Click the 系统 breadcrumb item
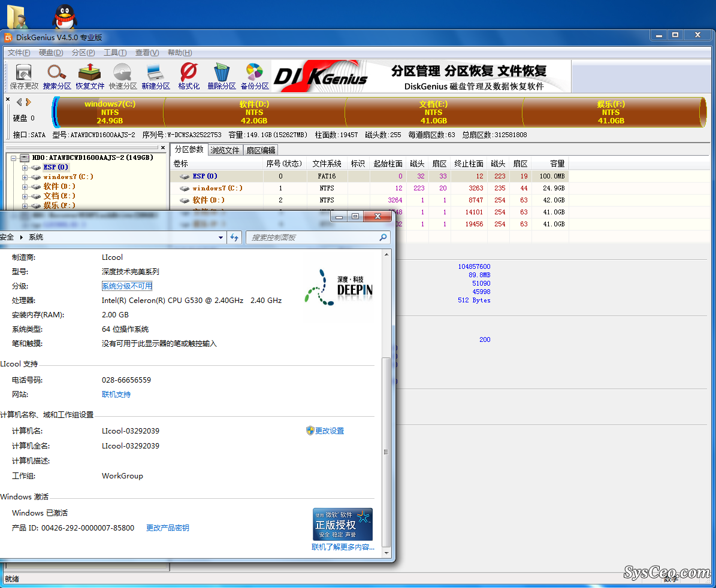 click(35, 237)
